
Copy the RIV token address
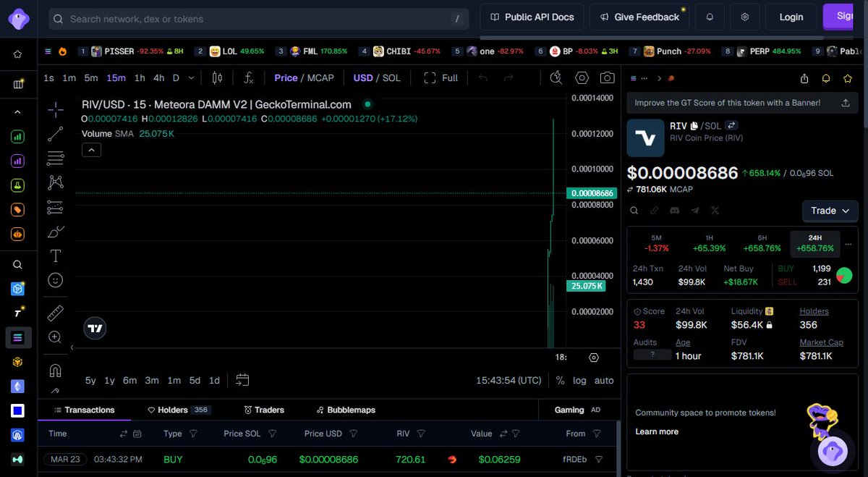694,126
